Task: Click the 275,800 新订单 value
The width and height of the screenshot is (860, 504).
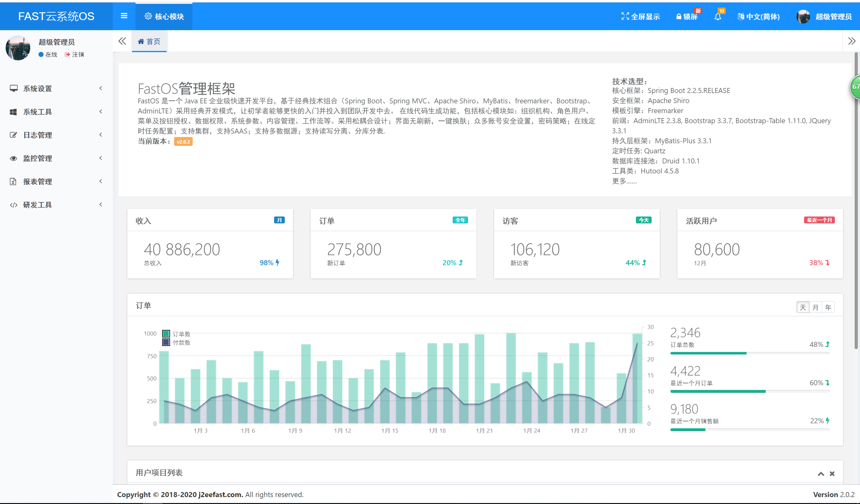Action: 354,249
